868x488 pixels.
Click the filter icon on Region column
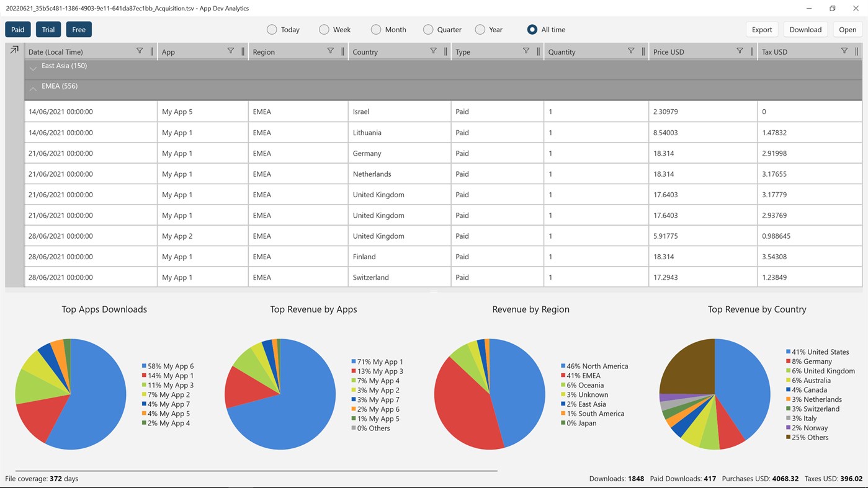[x=331, y=51]
